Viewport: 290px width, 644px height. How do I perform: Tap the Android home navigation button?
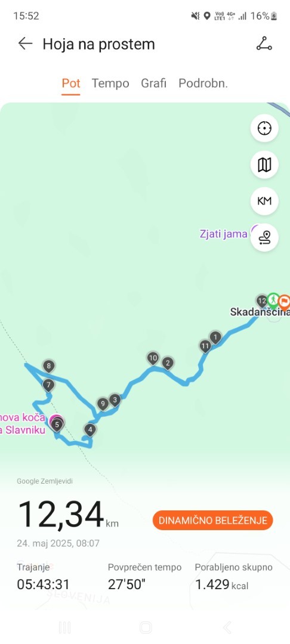point(146,627)
